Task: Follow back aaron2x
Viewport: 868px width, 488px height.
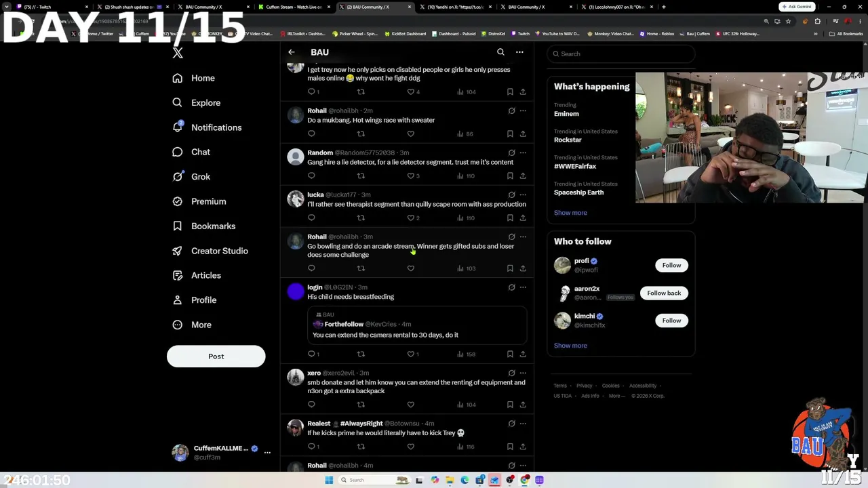Action: (664, 293)
